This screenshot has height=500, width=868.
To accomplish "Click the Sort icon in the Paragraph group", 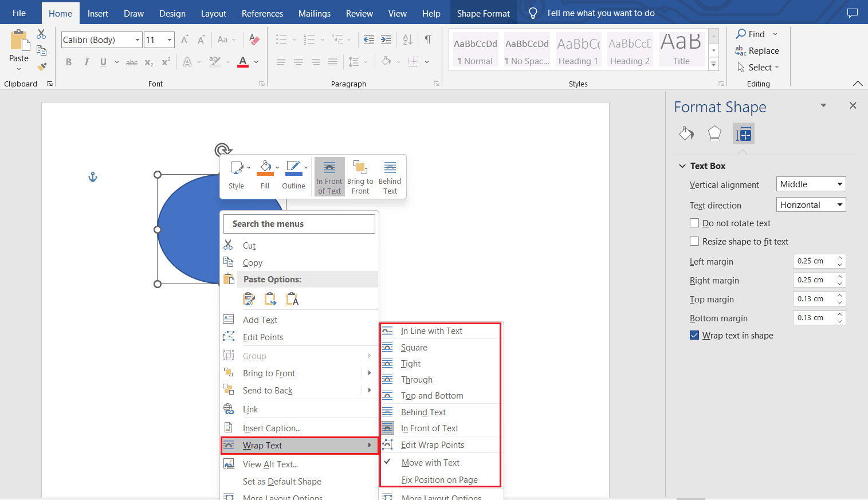I will 407,39.
